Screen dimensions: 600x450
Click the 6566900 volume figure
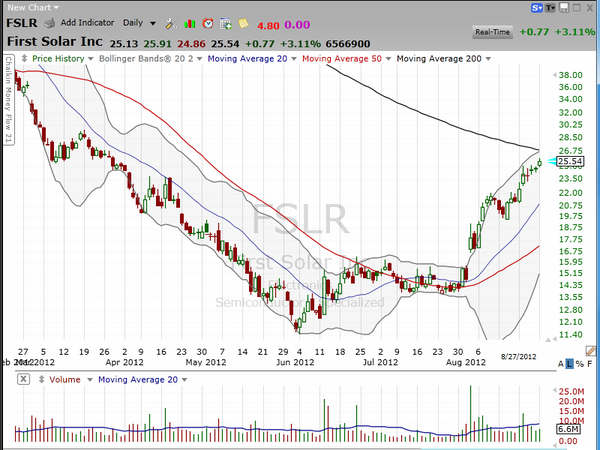point(348,44)
